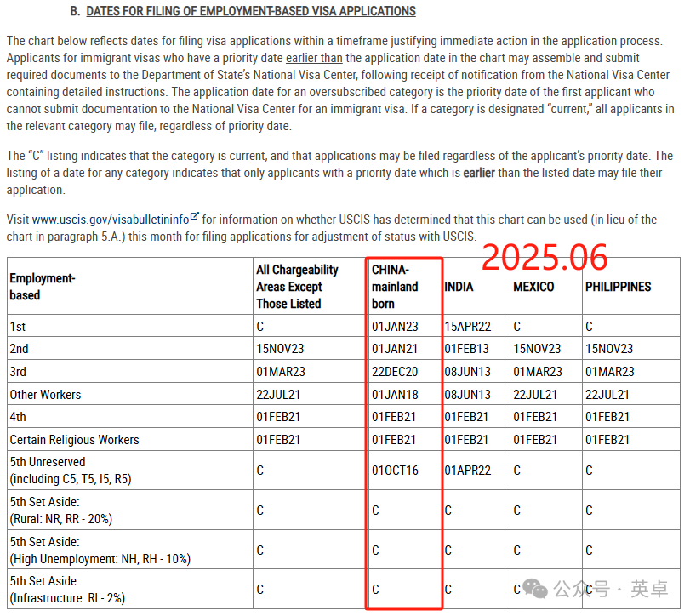Click the external-link icon after the USCIS link
The image size is (690, 616).
tap(195, 216)
